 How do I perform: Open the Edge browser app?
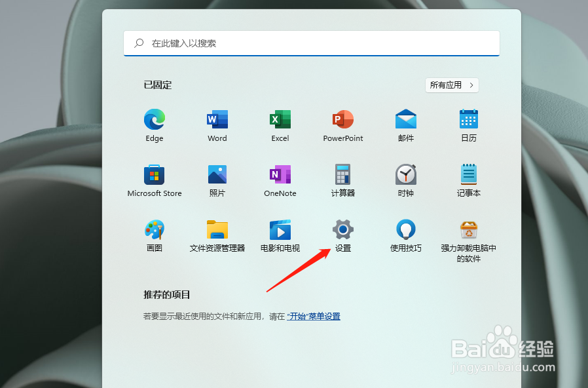[154, 125]
